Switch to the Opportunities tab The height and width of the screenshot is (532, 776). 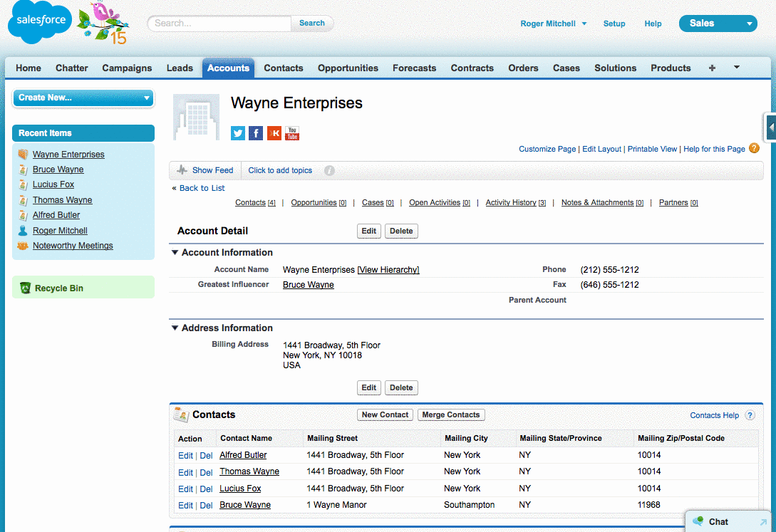[348, 68]
